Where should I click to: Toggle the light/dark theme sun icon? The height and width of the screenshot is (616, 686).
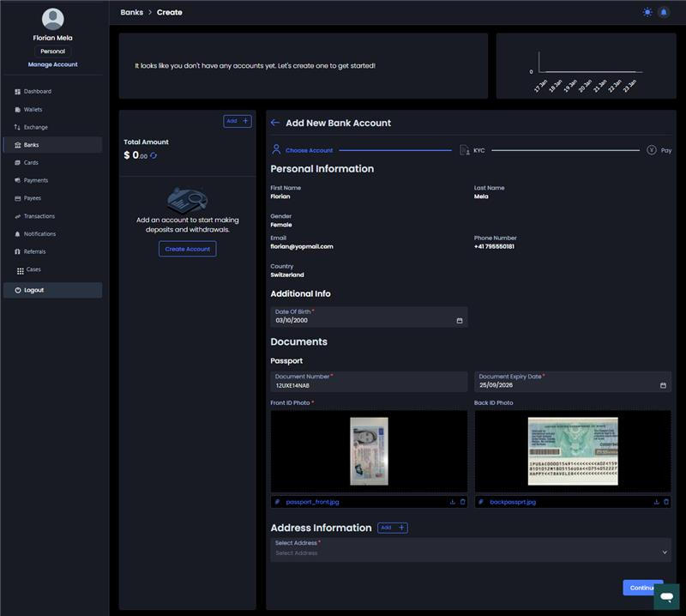point(647,12)
